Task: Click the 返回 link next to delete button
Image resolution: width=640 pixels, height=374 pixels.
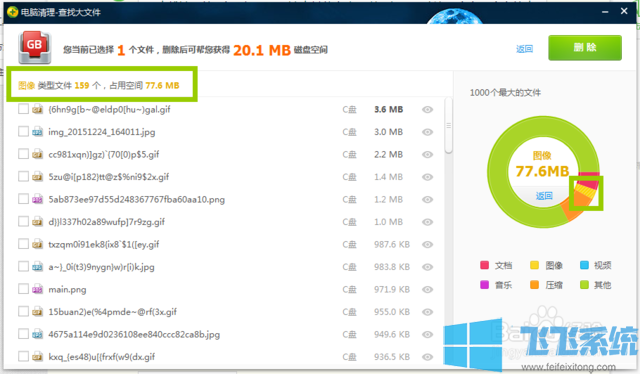Action: click(524, 49)
